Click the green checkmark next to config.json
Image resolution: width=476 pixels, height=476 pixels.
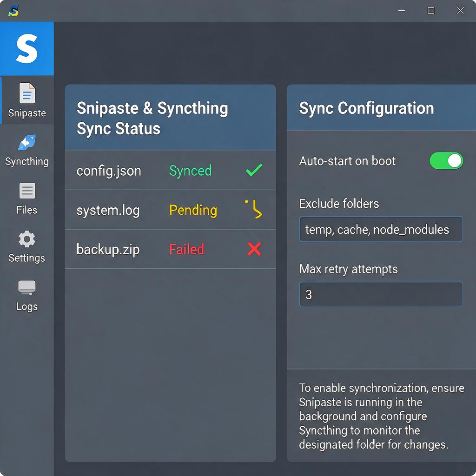pyautogui.click(x=254, y=170)
